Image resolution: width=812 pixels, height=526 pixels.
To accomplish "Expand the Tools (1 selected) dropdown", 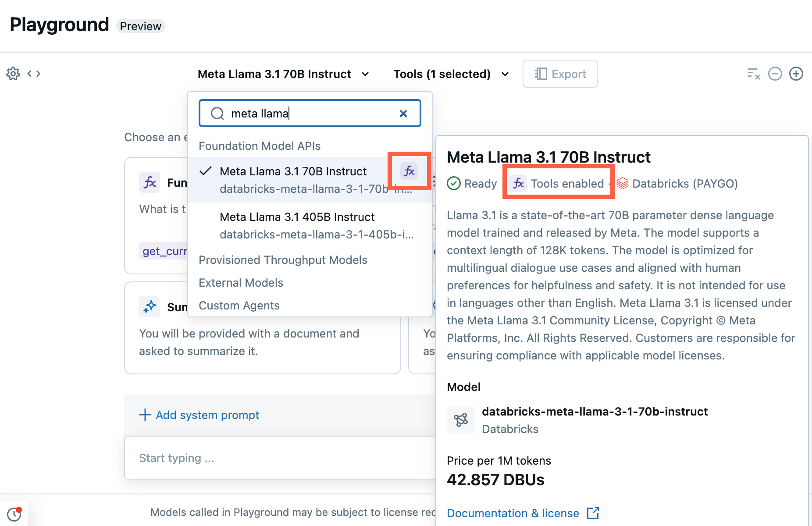I will coord(451,74).
